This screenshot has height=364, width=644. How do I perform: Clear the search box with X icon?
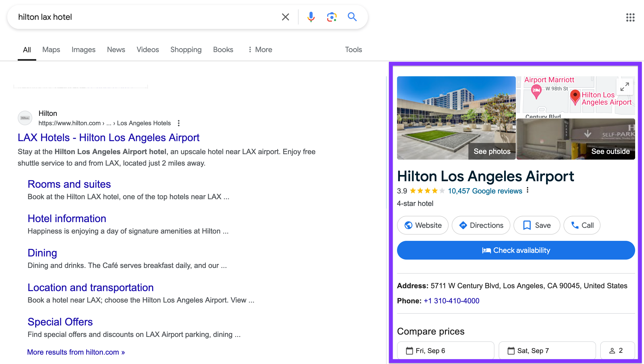(286, 17)
